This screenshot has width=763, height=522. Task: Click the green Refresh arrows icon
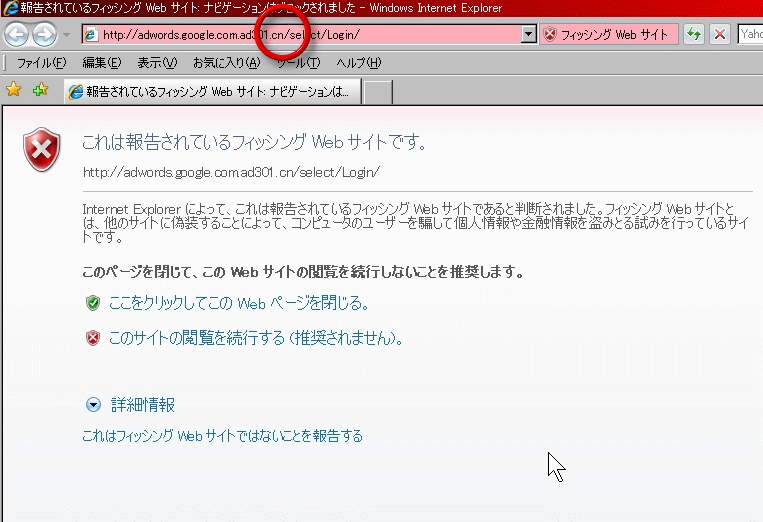tap(694, 35)
